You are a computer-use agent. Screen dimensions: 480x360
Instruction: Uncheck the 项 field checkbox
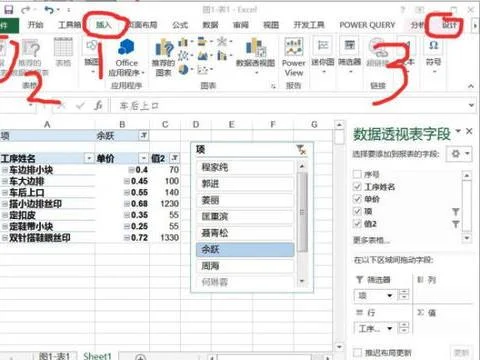[x=357, y=211]
